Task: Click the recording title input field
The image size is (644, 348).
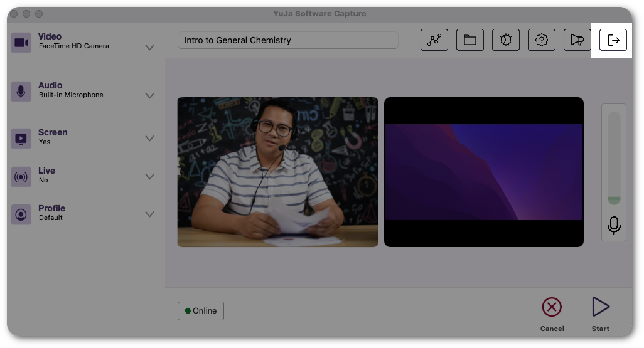Action: (287, 40)
